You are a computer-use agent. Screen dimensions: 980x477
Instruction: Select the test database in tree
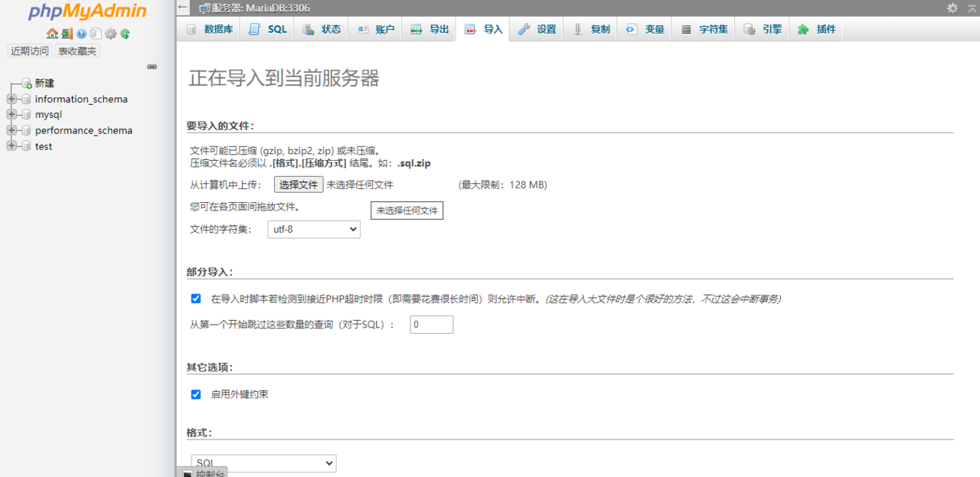coord(44,146)
